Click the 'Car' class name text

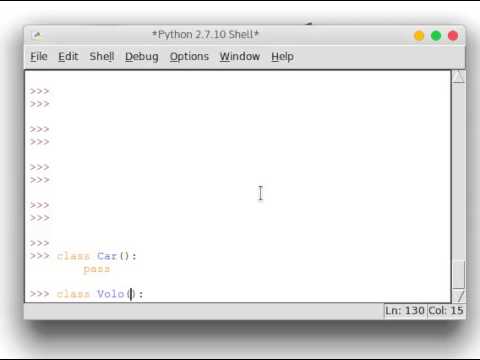coord(107,256)
